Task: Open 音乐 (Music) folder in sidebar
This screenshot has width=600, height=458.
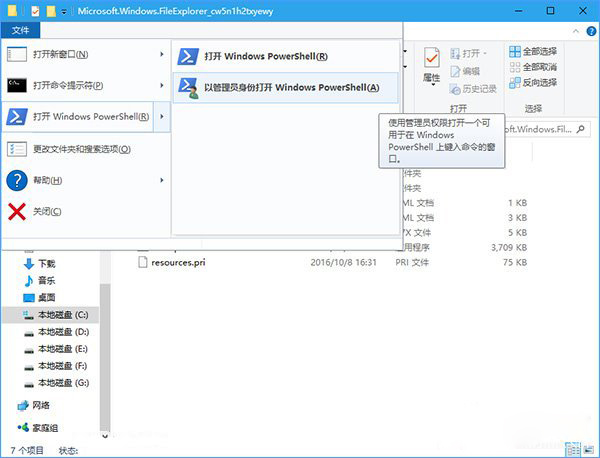Action: (46, 281)
